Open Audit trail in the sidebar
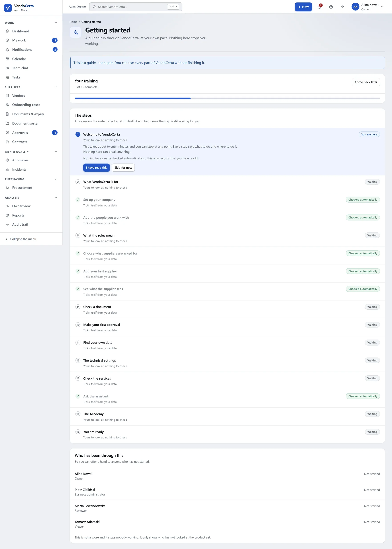The width and height of the screenshot is (392, 549). (x=31, y=224)
